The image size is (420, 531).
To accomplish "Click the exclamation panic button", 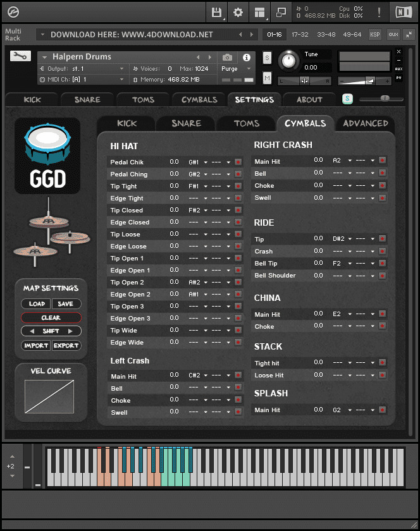I will pyautogui.click(x=379, y=13).
